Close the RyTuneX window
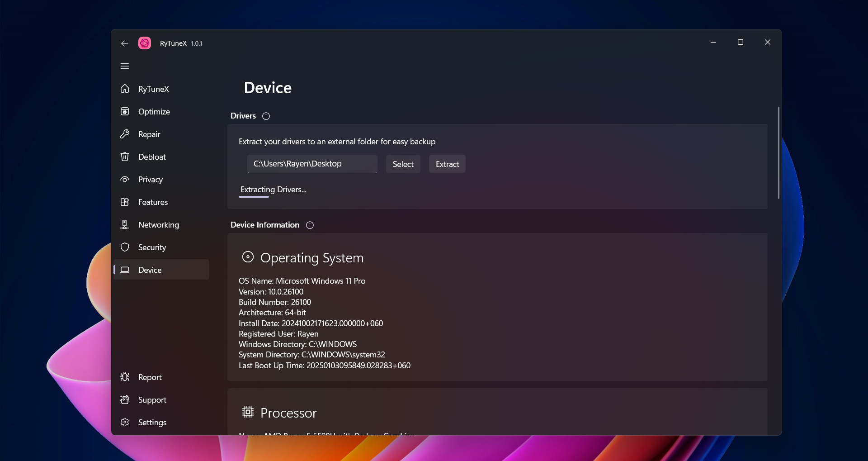The height and width of the screenshot is (461, 868). pos(768,42)
